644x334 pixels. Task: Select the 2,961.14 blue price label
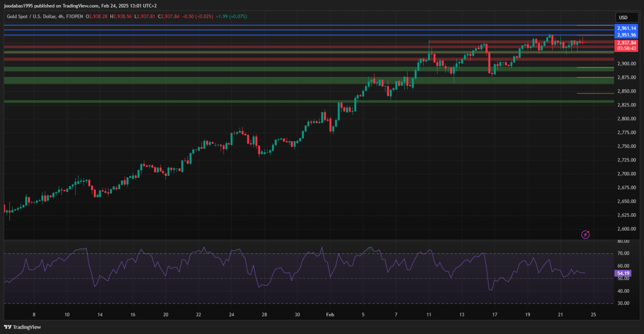(x=626, y=28)
